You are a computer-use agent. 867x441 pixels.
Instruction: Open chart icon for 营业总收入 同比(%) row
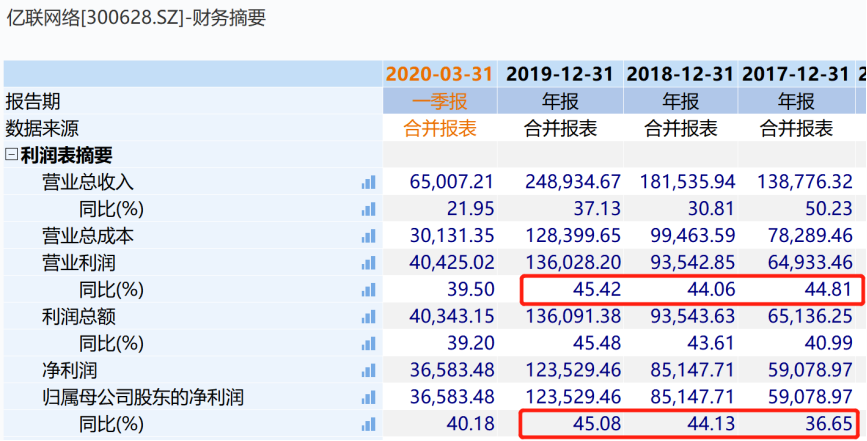click(x=368, y=209)
